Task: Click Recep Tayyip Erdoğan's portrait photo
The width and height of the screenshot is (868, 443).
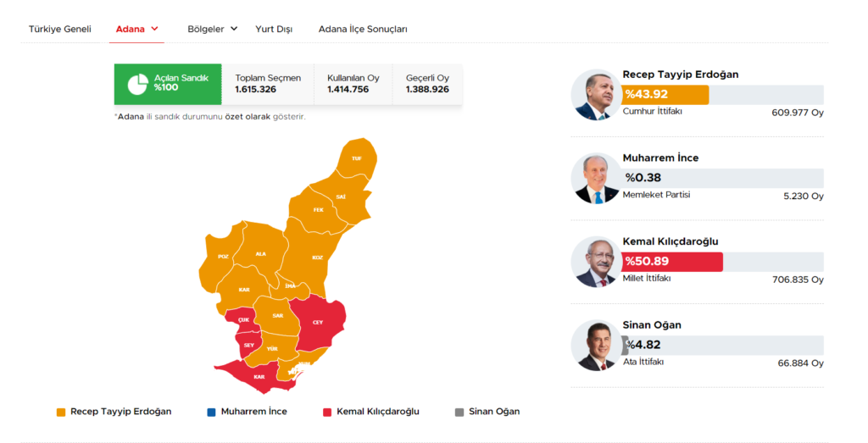Action: click(595, 95)
